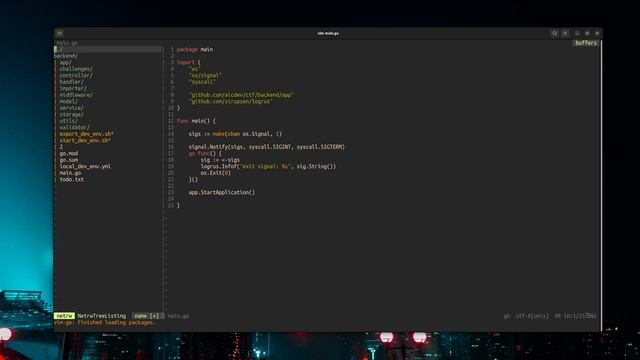The height and width of the screenshot is (360, 640).
Task: Expand the controller/ folder
Action: pos(76,76)
